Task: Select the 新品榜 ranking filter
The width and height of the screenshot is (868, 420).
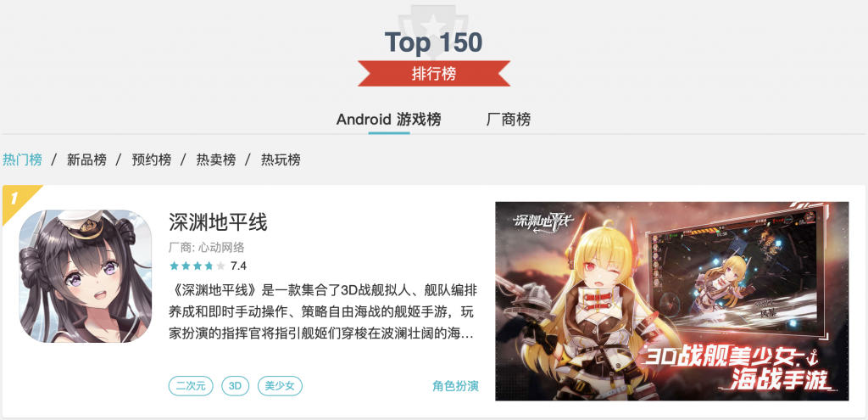Action: point(87,160)
